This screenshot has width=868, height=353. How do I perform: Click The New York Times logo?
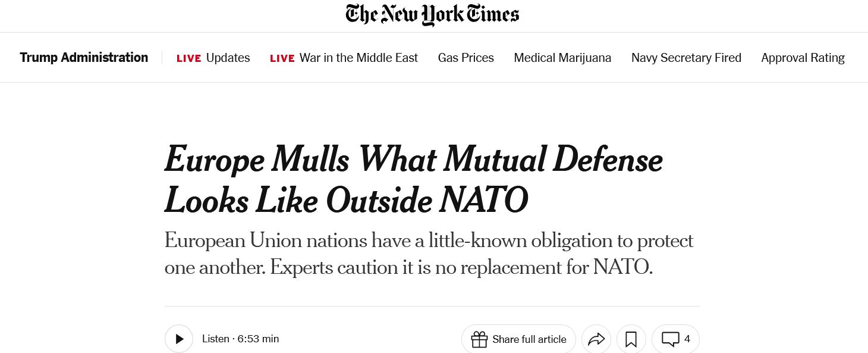tap(433, 15)
